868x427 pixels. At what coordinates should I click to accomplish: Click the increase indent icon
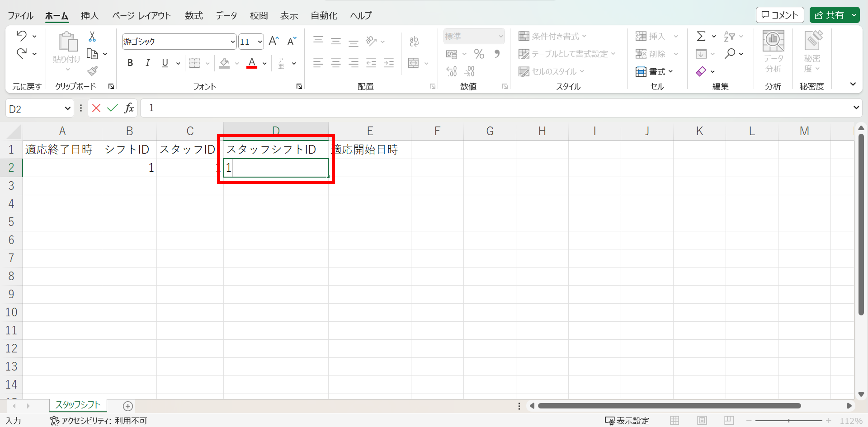pos(388,63)
